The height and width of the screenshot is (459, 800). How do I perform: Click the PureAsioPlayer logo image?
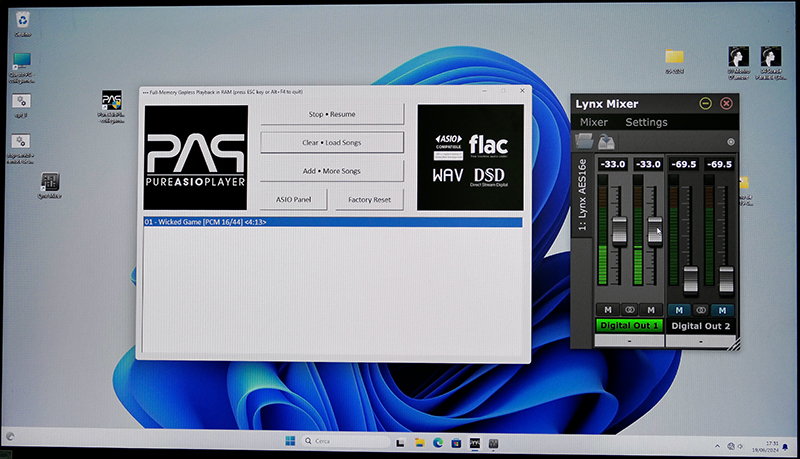[x=196, y=158]
